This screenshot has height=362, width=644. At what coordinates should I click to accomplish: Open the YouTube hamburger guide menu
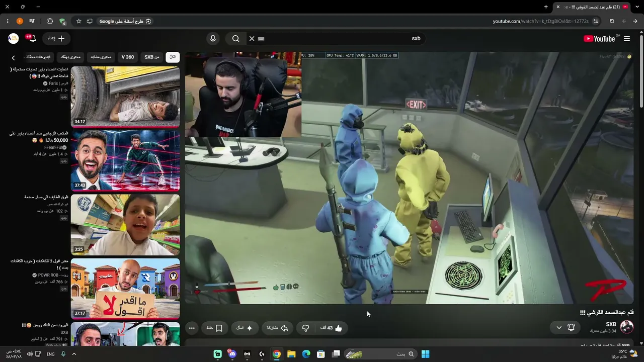[x=627, y=39]
